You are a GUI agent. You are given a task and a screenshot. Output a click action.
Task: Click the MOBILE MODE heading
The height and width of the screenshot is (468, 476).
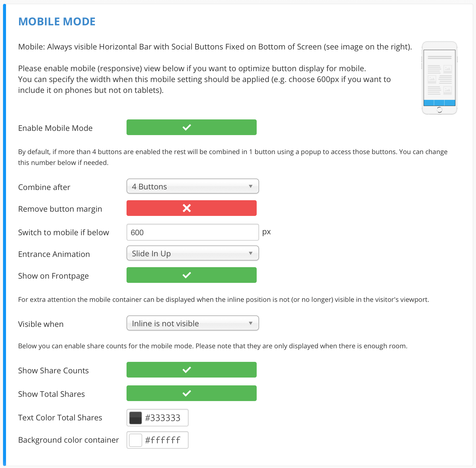coord(57,22)
